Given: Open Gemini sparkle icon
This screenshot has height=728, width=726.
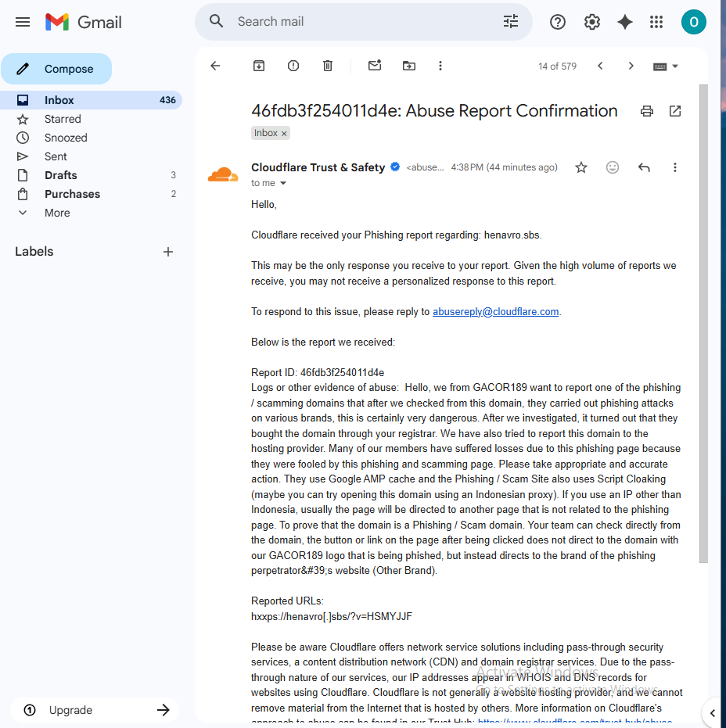Looking at the screenshot, I should (625, 22).
